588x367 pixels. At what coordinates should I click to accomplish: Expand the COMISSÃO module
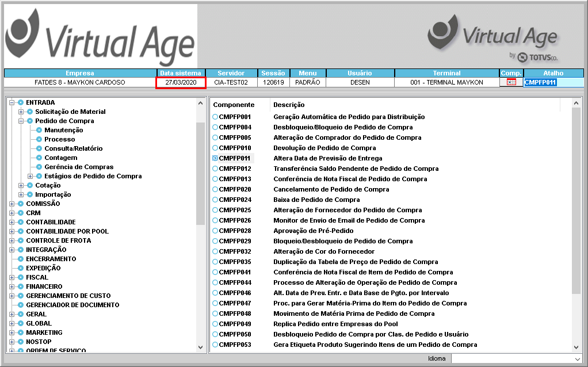pyautogui.click(x=12, y=204)
